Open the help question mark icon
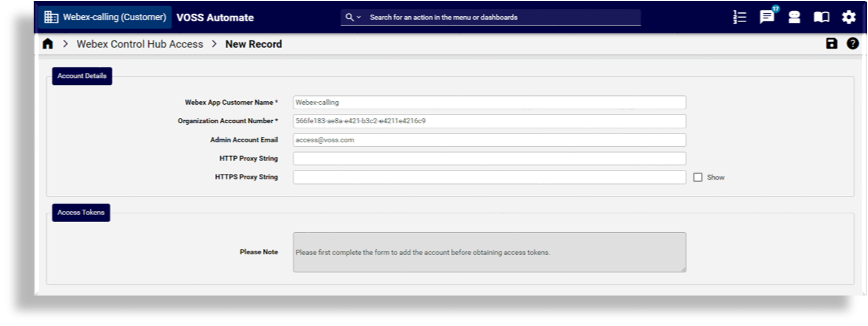 click(x=852, y=43)
